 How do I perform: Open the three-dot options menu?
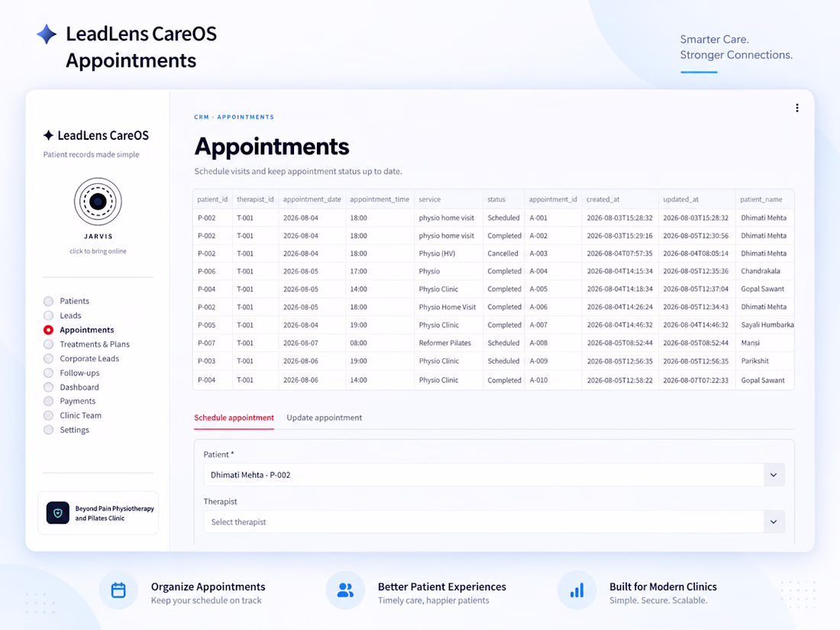[796, 108]
